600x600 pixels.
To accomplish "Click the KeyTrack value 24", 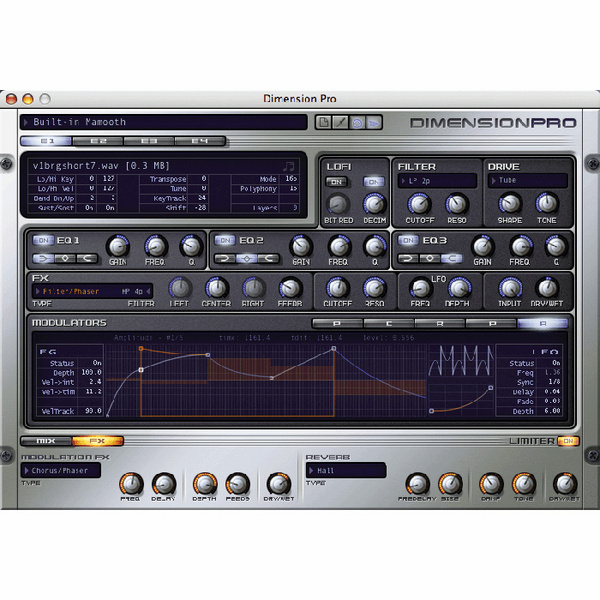I will (x=202, y=198).
